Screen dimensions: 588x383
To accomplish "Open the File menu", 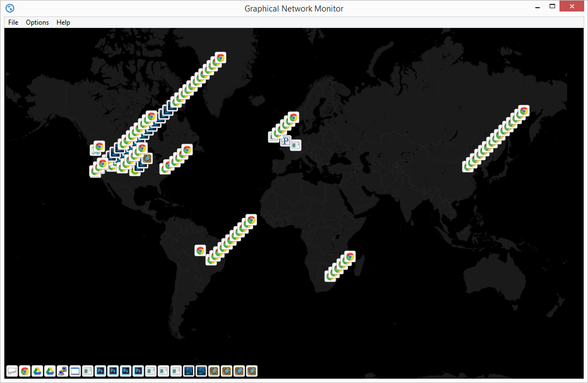I will pos(13,22).
